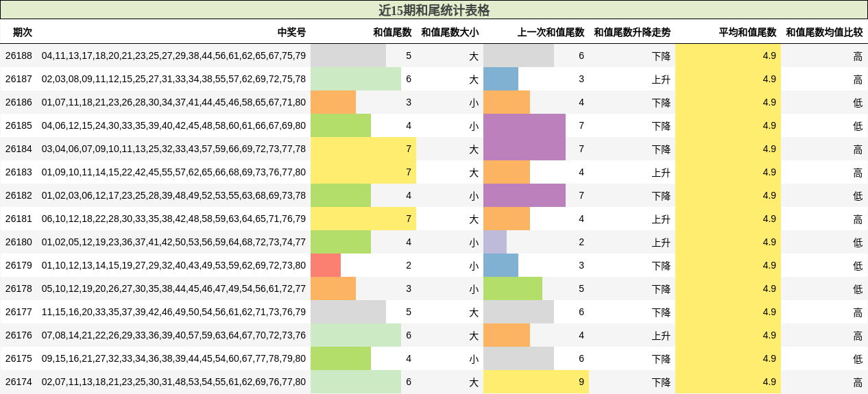Click 和值尾数 value 7 in row 26184
Image resolution: width=868 pixels, height=394 pixels.
(409, 149)
